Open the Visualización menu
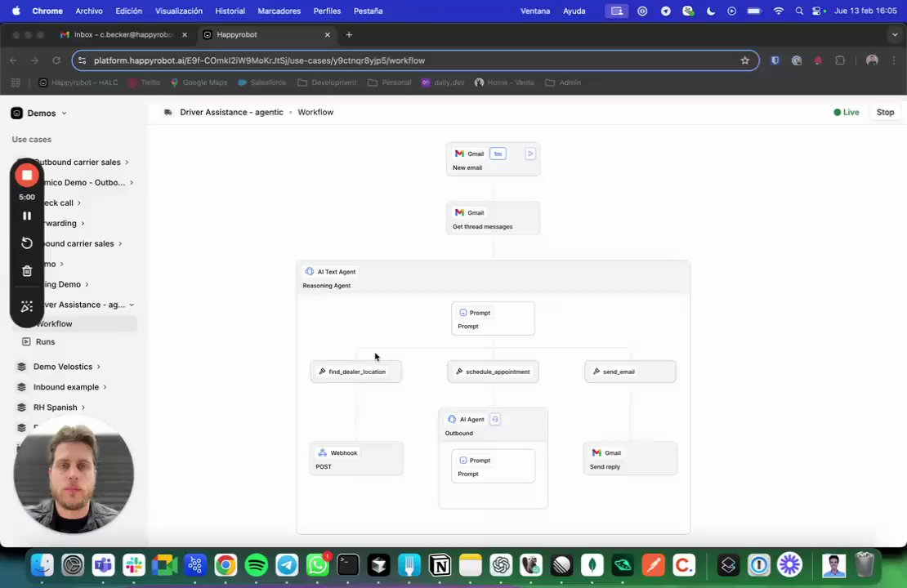The image size is (907, 588). click(179, 11)
